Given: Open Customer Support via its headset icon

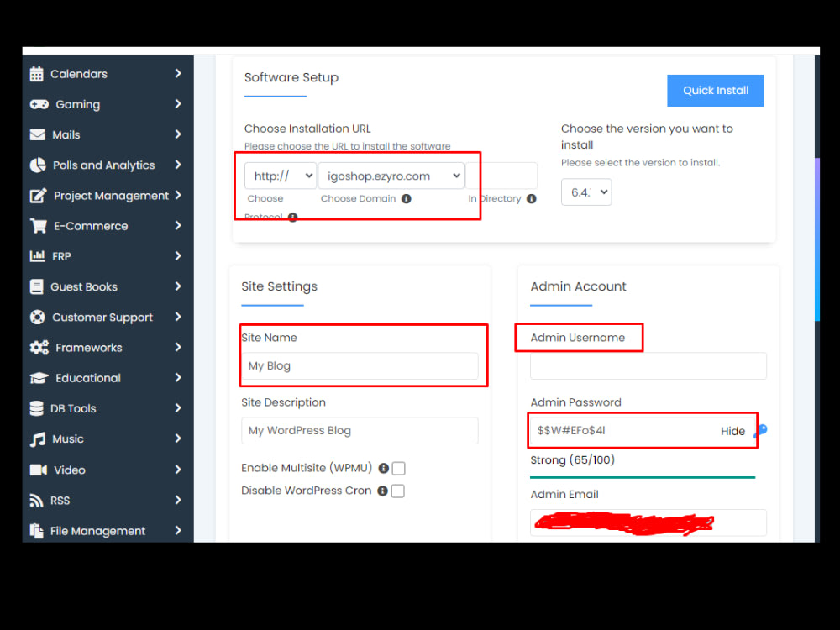Looking at the screenshot, I should (38, 317).
